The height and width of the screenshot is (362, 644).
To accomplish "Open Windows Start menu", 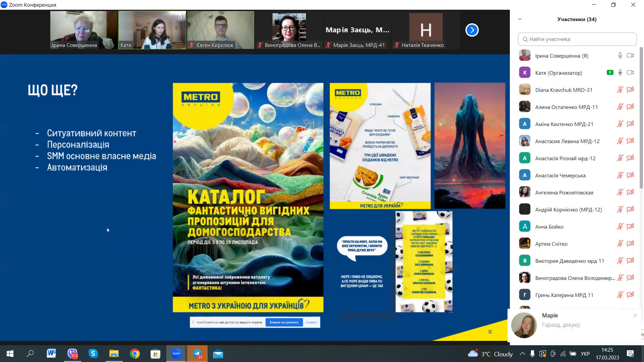I will click(x=10, y=354).
